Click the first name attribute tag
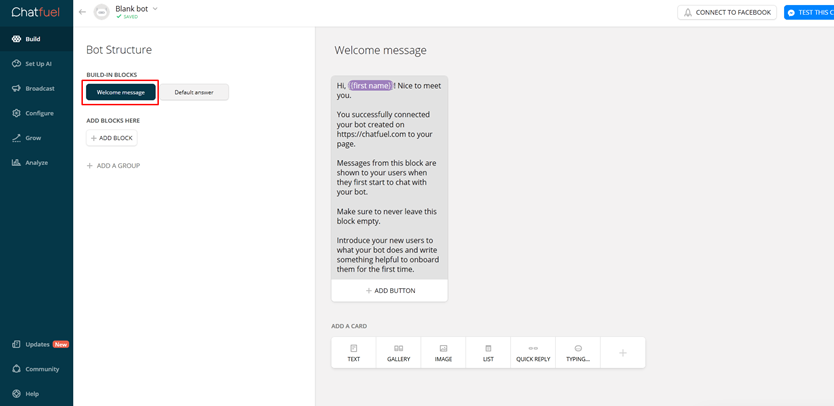The image size is (834, 406). click(x=371, y=86)
